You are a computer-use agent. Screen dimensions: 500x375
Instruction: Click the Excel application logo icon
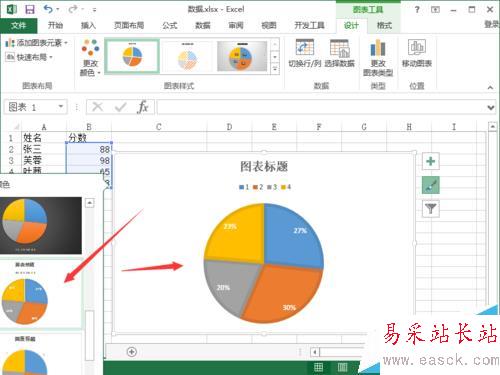click(12, 9)
